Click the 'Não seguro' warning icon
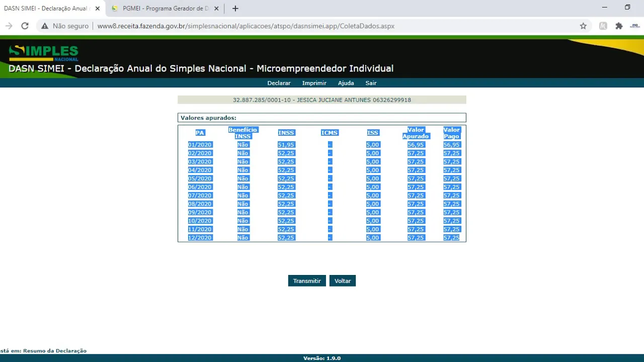 [x=45, y=26]
